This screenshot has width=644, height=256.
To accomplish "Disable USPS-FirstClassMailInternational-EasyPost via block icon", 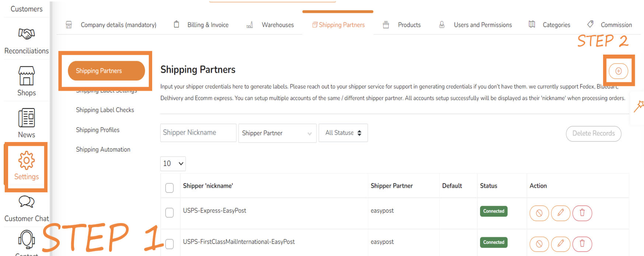I will 539,244.
